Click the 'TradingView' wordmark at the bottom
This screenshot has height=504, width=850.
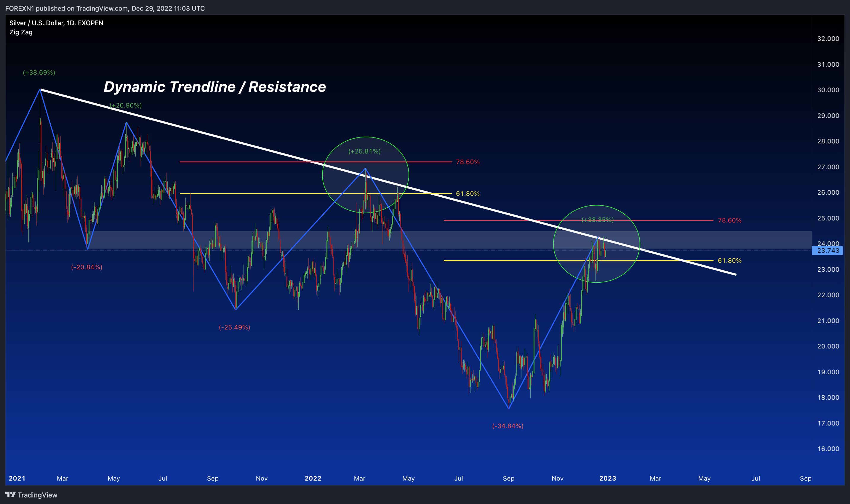pyautogui.click(x=37, y=495)
